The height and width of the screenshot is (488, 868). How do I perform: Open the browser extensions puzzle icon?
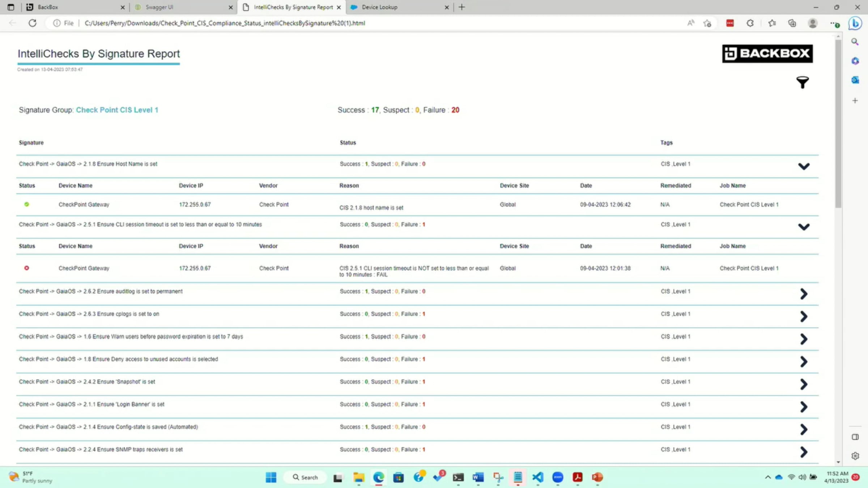(750, 23)
